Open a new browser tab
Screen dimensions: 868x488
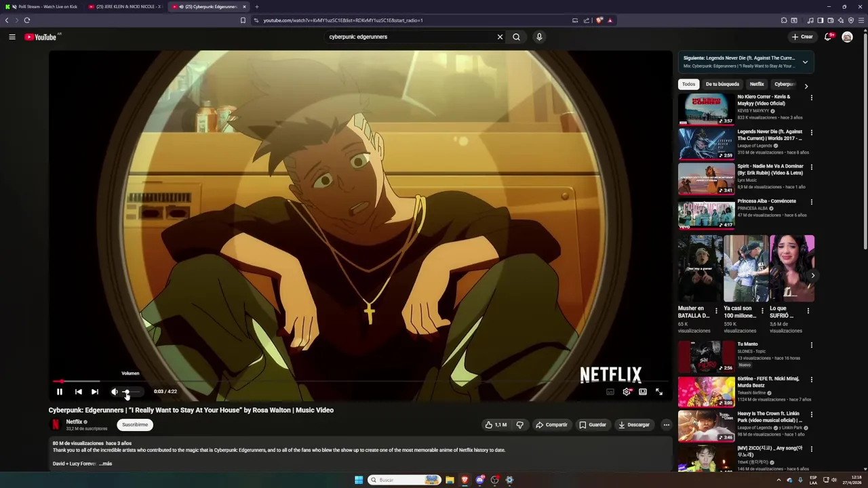257,7
